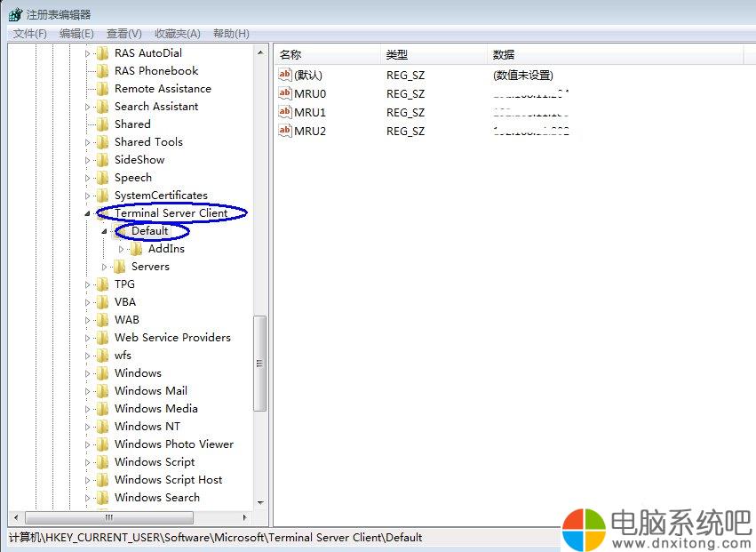Open the 编辑(E) edit menu

[x=76, y=34]
